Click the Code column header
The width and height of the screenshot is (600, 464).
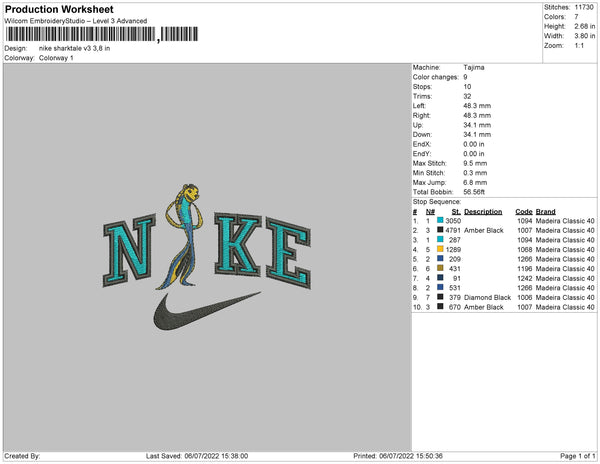523,212
